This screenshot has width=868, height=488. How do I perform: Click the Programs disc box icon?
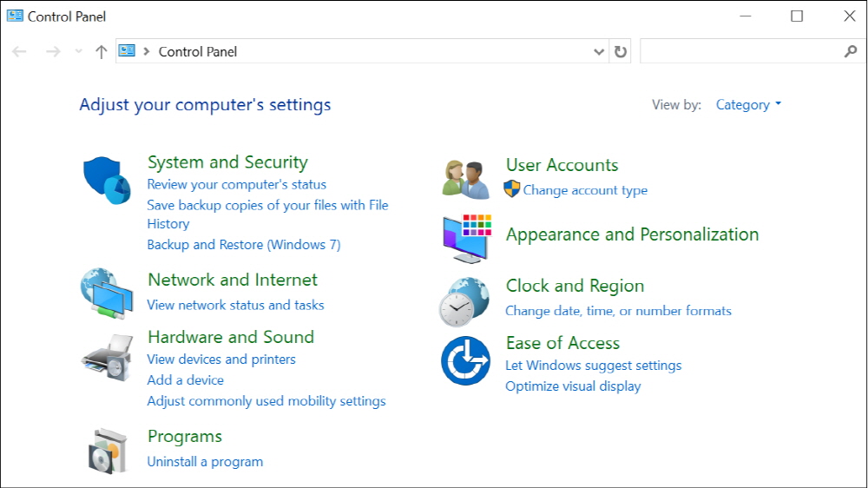108,450
